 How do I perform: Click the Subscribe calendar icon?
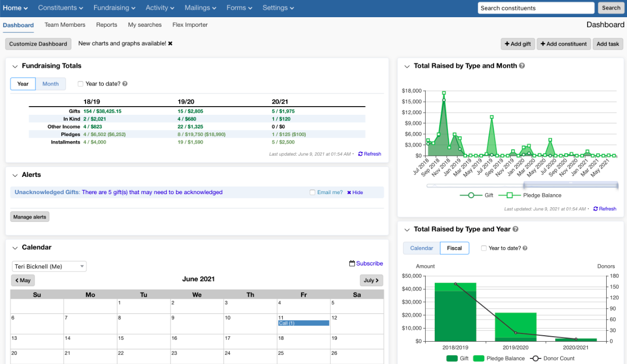(352, 263)
